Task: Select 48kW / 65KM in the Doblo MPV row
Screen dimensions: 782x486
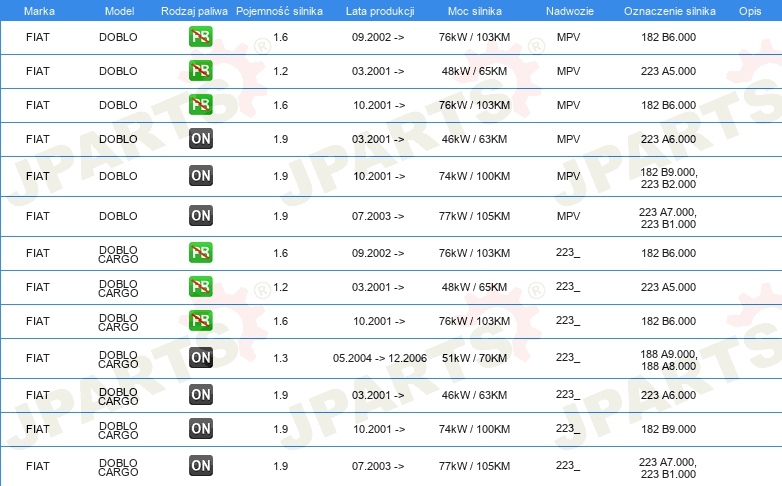Action: point(474,71)
